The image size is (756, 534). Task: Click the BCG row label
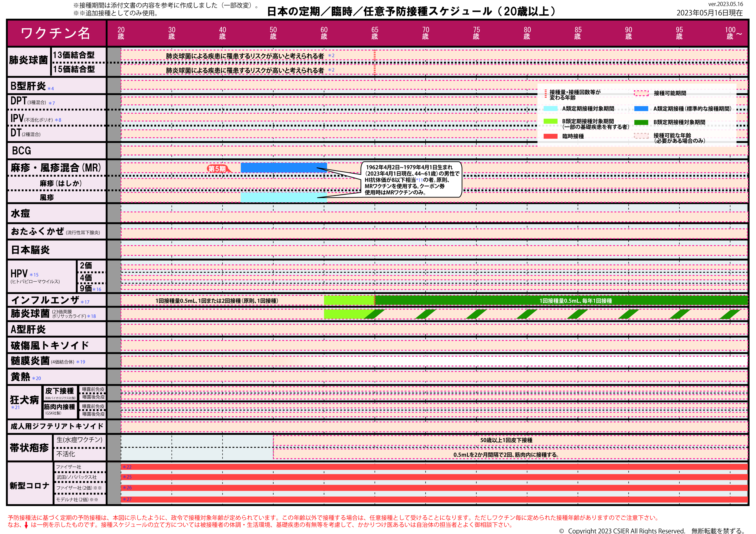tap(21, 151)
